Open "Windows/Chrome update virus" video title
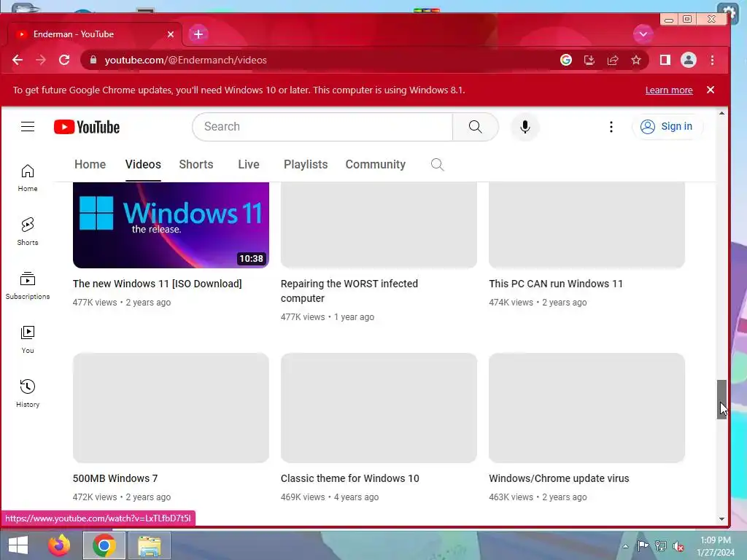 (559, 478)
